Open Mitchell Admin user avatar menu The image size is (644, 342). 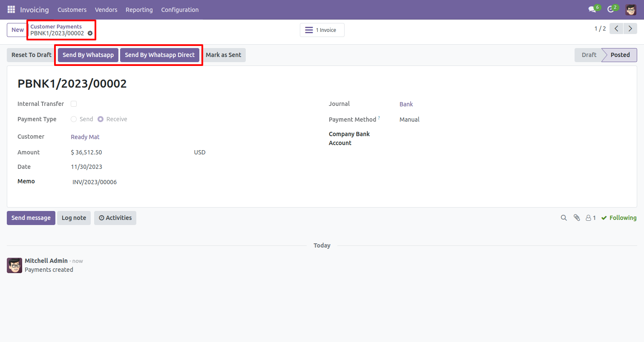click(631, 9)
